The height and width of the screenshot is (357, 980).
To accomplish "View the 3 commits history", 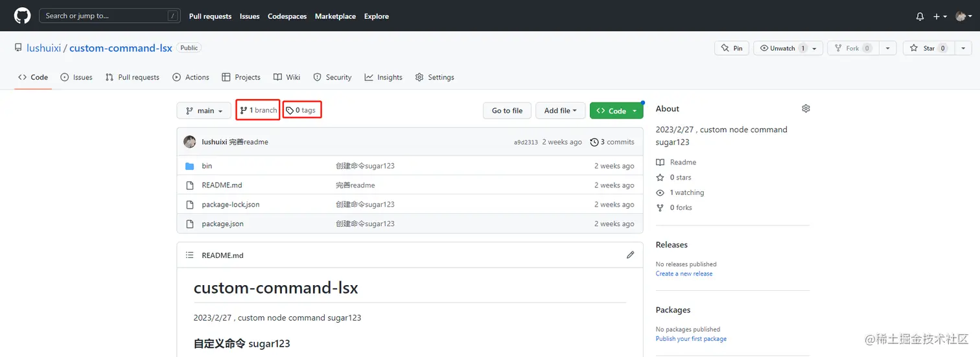I will coord(612,142).
